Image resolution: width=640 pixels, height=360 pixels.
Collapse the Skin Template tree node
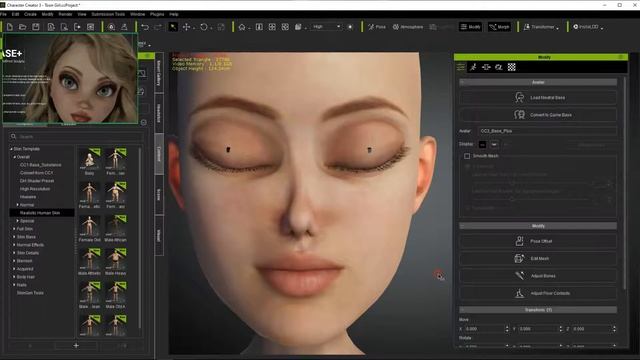point(11,149)
